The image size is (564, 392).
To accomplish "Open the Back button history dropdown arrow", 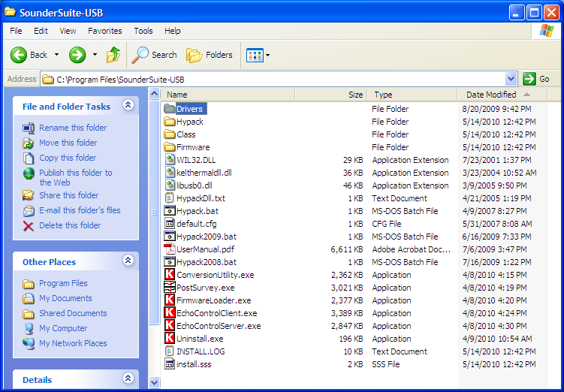I will [56, 55].
